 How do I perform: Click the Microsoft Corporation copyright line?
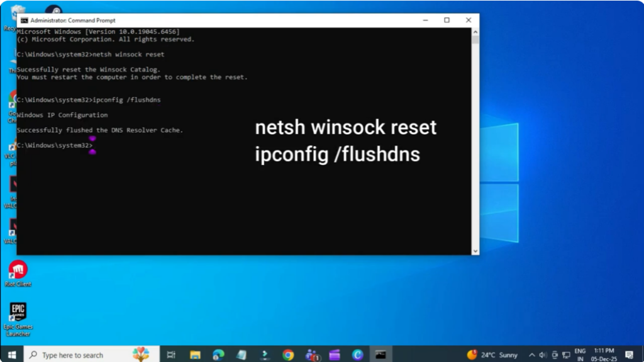(106, 40)
